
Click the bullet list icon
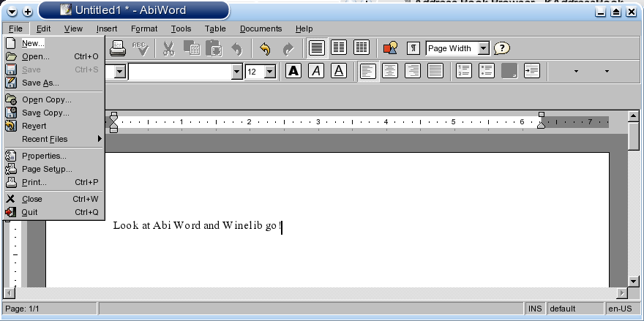pos(487,71)
